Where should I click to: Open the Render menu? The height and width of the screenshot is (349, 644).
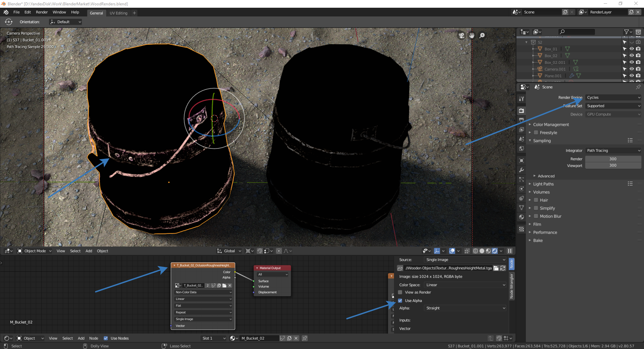click(x=42, y=12)
